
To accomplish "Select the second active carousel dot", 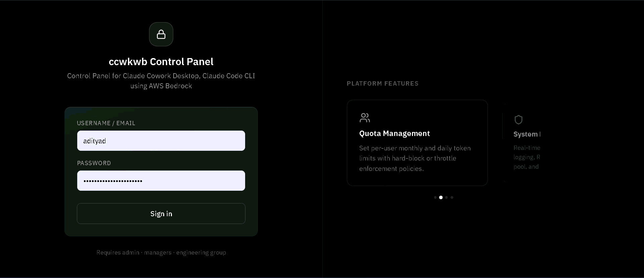I will tap(441, 197).
